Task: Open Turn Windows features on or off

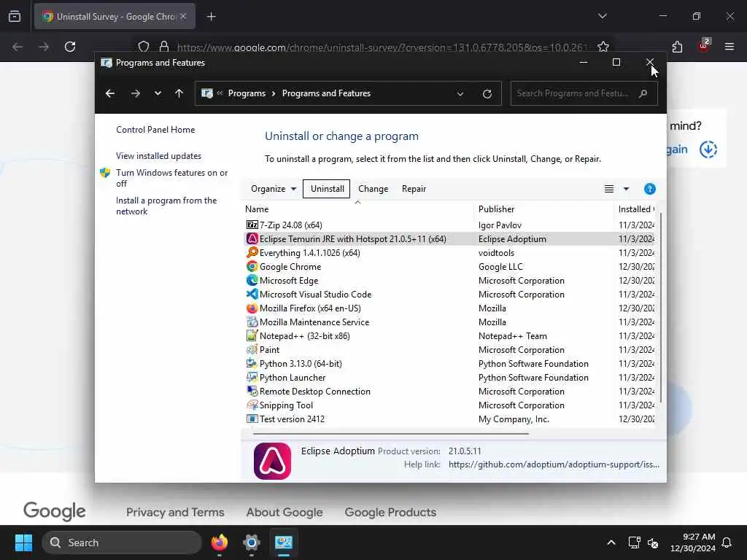Action: point(172,178)
